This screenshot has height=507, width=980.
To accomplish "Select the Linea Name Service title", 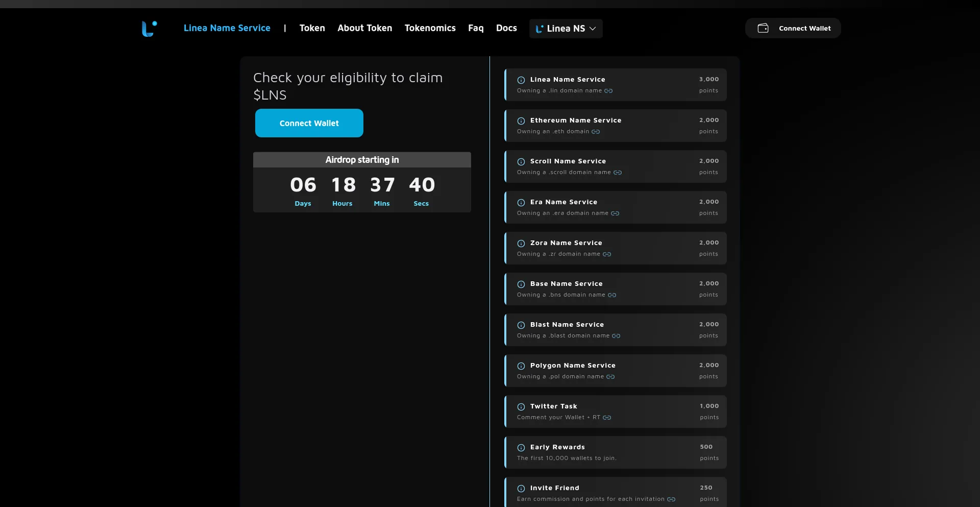I will pyautogui.click(x=568, y=80).
